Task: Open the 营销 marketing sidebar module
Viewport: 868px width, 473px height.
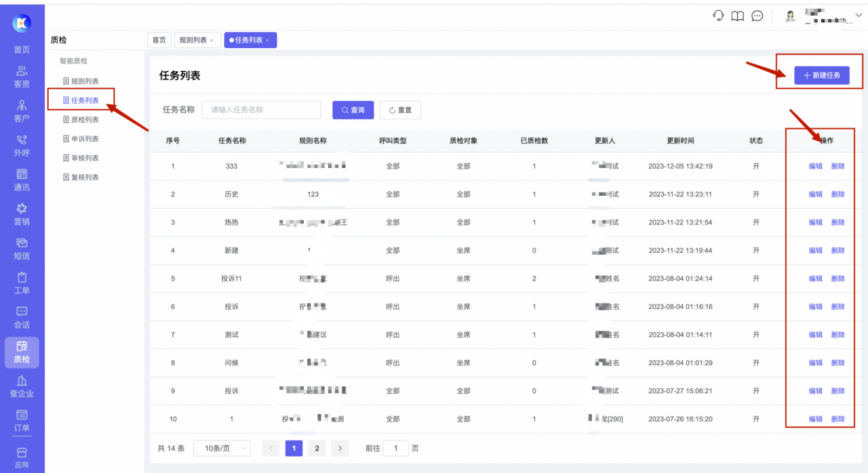Action: [22, 215]
